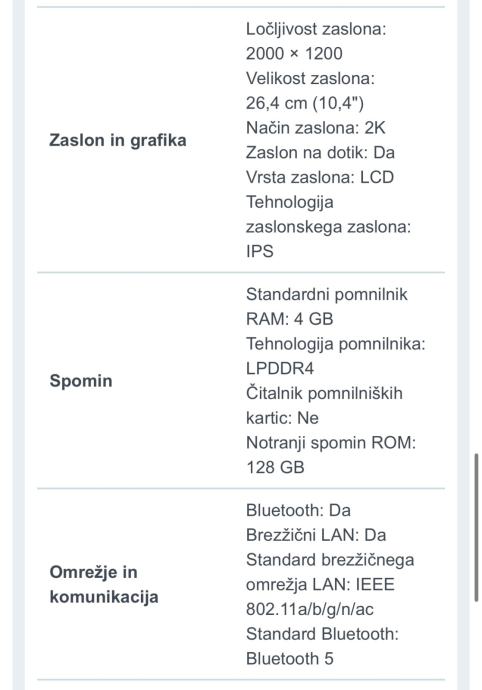
Task: Click the Način zaslona: 2K line
Action: (x=315, y=128)
